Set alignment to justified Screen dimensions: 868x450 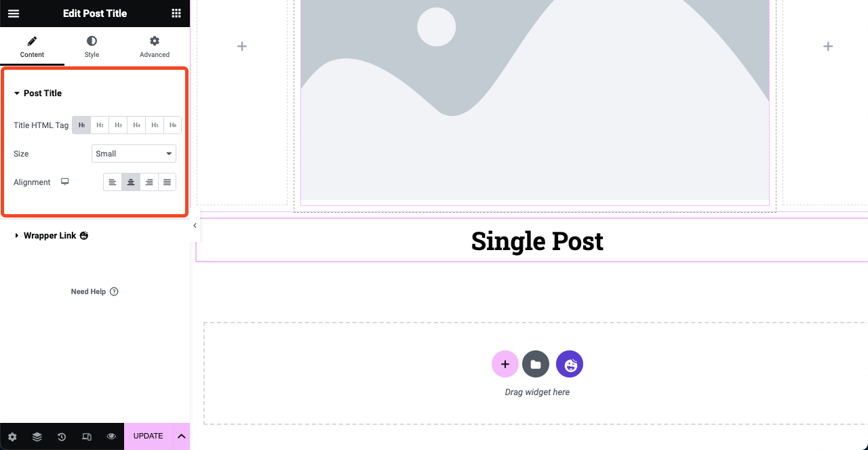pyautogui.click(x=167, y=182)
